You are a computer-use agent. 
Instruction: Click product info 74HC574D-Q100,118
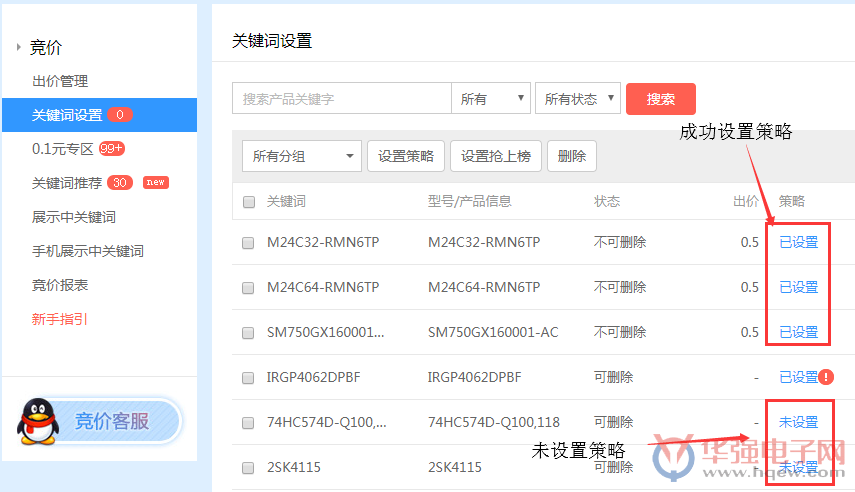(x=493, y=422)
